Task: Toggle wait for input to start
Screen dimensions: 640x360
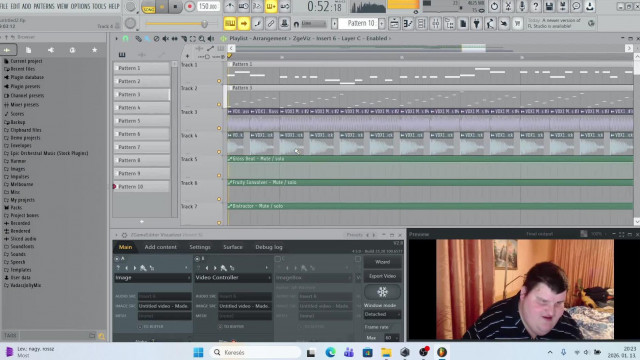Action: [x=244, y=7]
